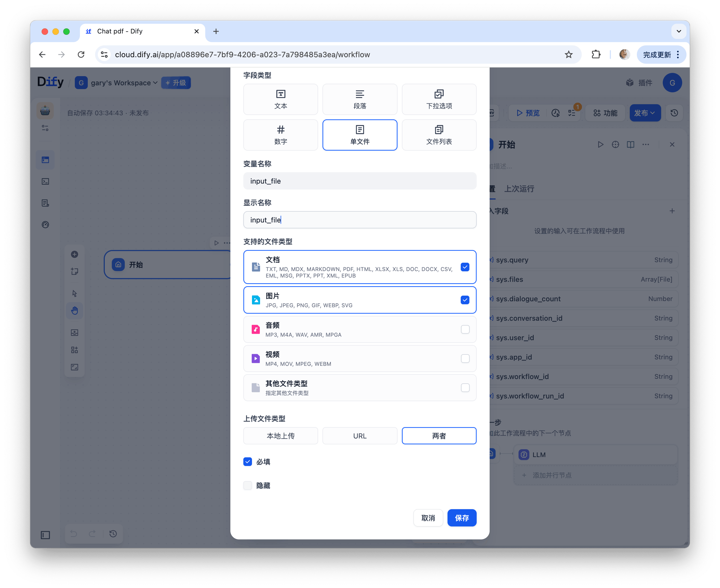Pick the 数字 number field type
This screenshot has height=588, width=720.
[x=280, y=135]
